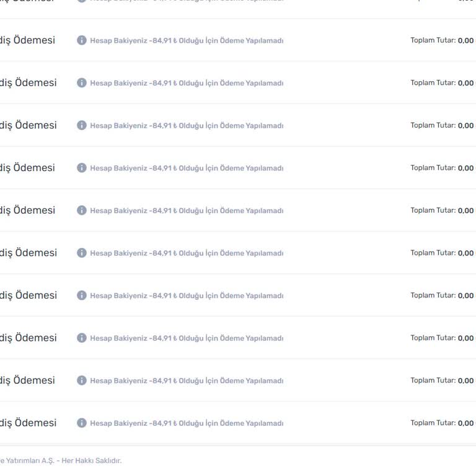Image resolution: width=476 pixels, height=476 pixels.
Task: Click info icon in fourth fully visible payment row
Action: (82, 168)
